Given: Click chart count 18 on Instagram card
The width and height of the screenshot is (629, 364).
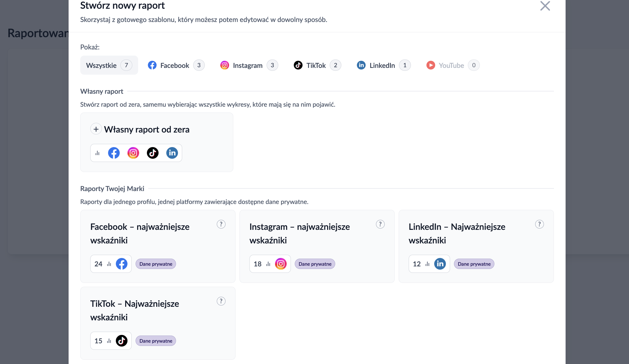Looking at the screenshot, I should 258,264.
